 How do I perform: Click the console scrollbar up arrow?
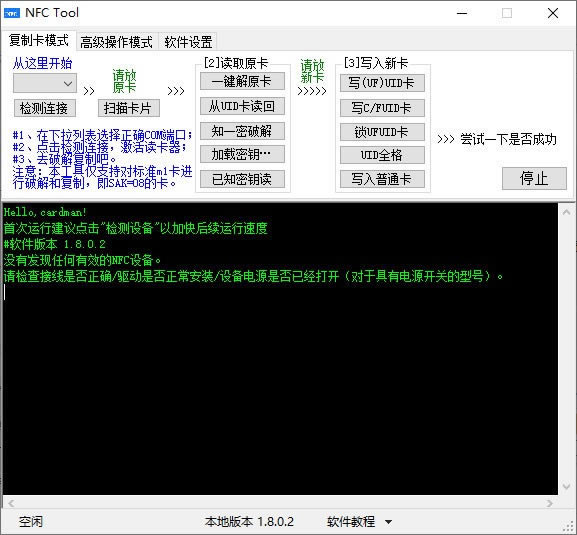(x=566, y=212)
